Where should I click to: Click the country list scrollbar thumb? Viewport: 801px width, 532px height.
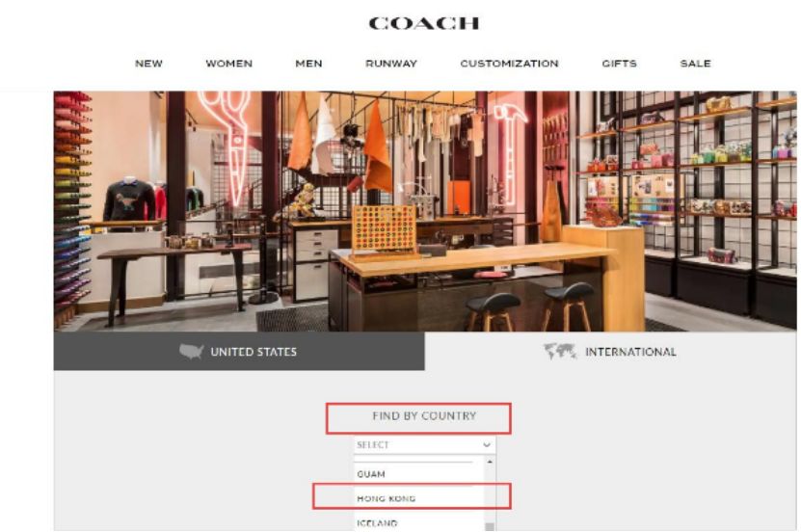490,527
